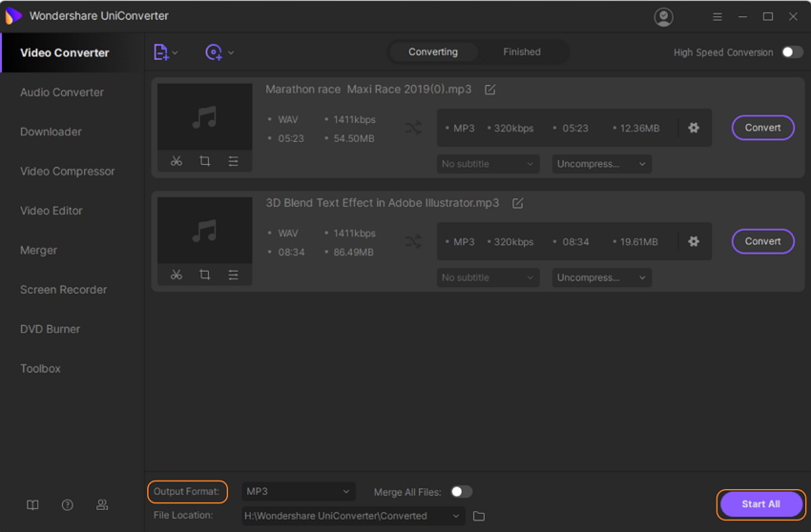Toggle Merge All Files switch
This screenshot has height=532, width=811.
(x=461, y=492)
